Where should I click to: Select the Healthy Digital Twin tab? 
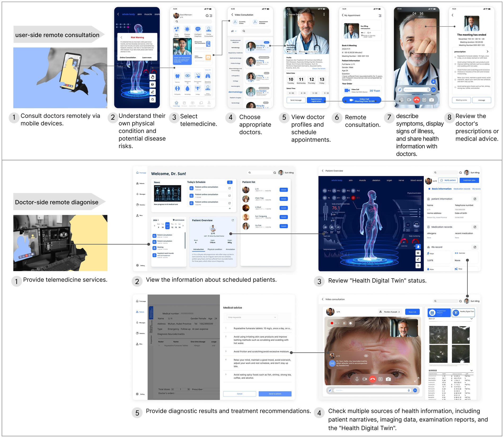[x=463, y=312]
